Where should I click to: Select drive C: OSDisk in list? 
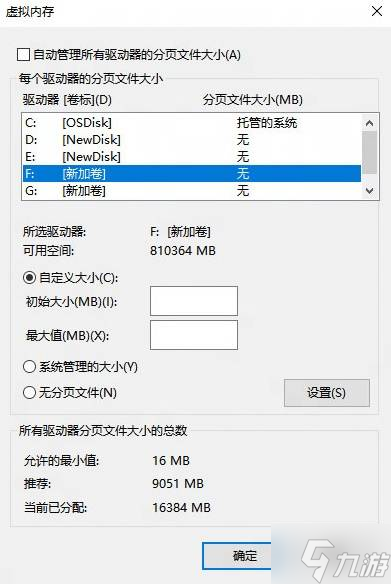click(192, 123)
